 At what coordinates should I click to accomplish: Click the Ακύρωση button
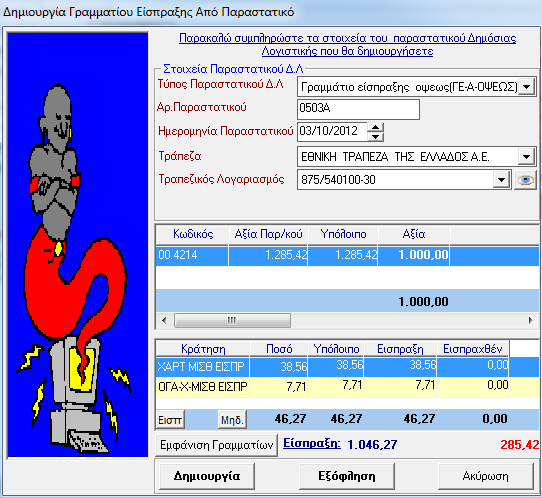point(486,476)
